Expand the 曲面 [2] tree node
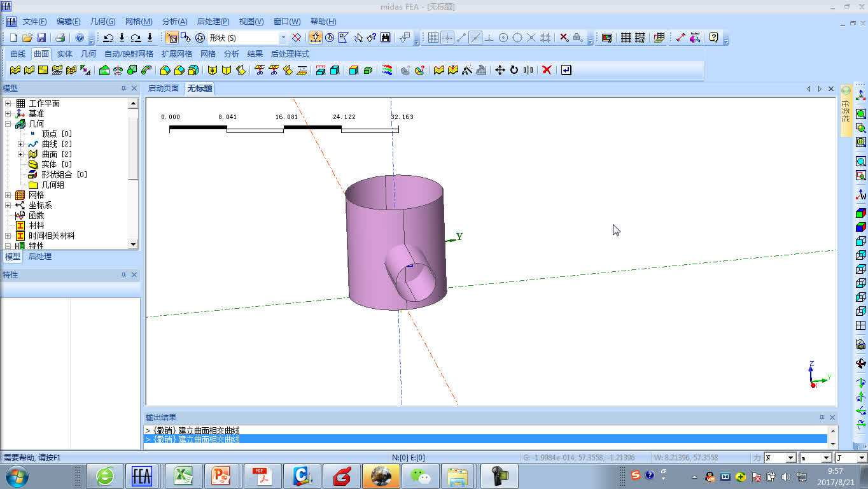Image resolution: width=868 pixels, height=489 pixels. coord(21,154)
